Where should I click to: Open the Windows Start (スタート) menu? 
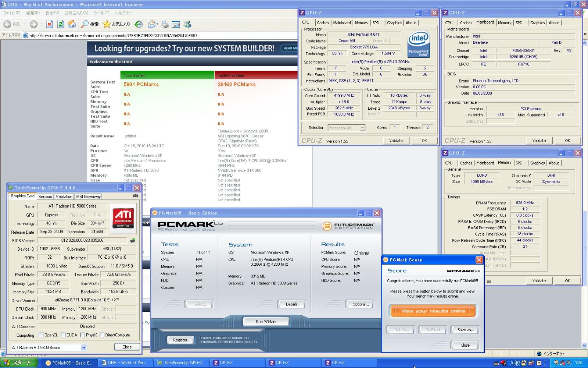tap(19, 362)
